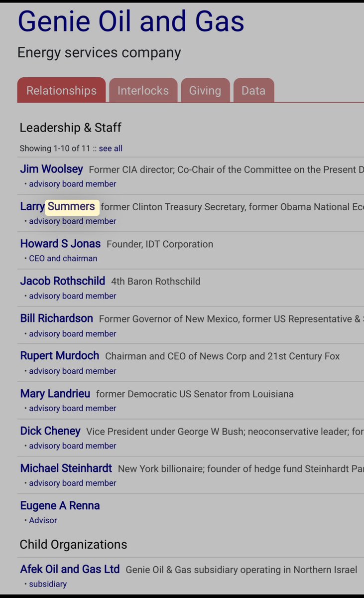Image resolution: width=364 pixels, height=598 pixels.
Task: Click 'subsidiary' relationship under Afek Oil
Action: tap(48, 584)
